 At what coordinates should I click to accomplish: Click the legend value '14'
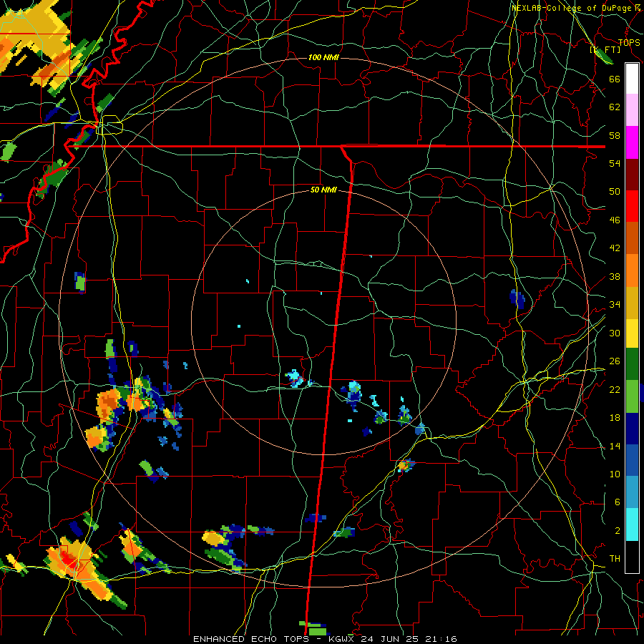[615, 446]
